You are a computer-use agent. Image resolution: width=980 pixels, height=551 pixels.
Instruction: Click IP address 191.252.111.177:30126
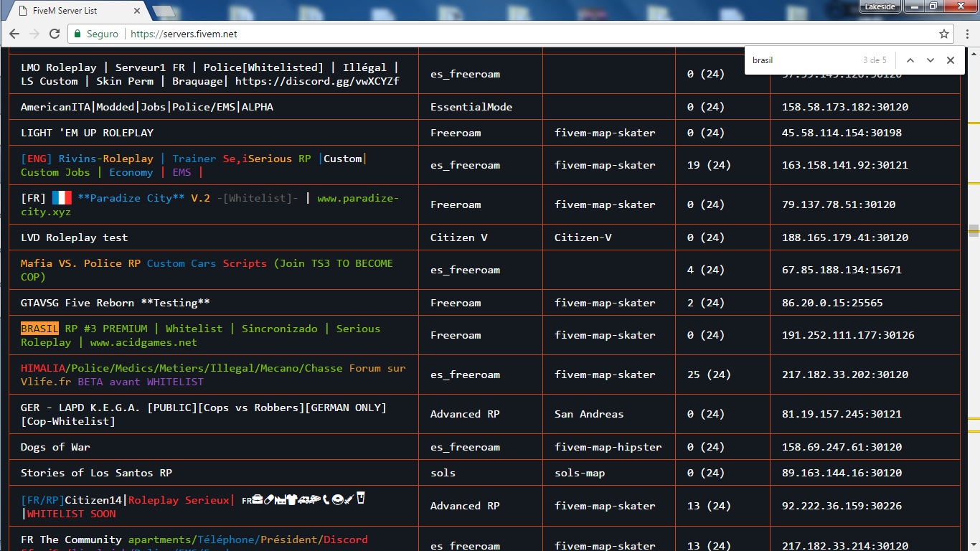(848, 335)
